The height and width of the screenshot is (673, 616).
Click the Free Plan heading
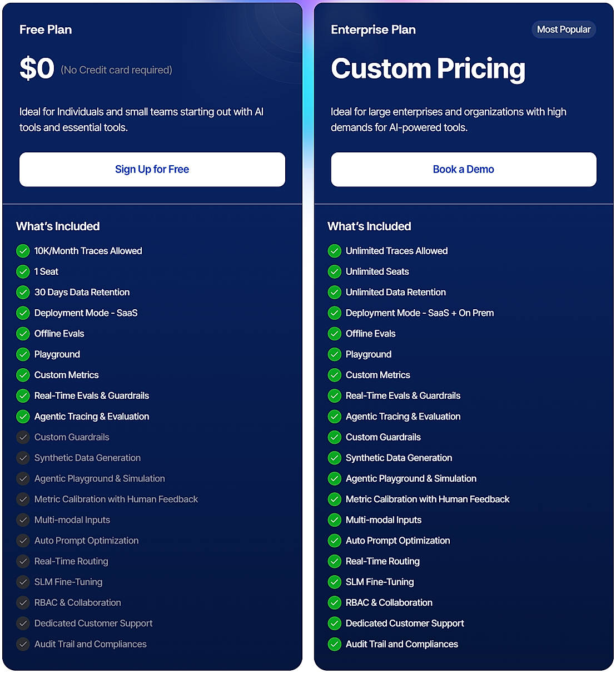pyautogui.click(x=46, y=30)
